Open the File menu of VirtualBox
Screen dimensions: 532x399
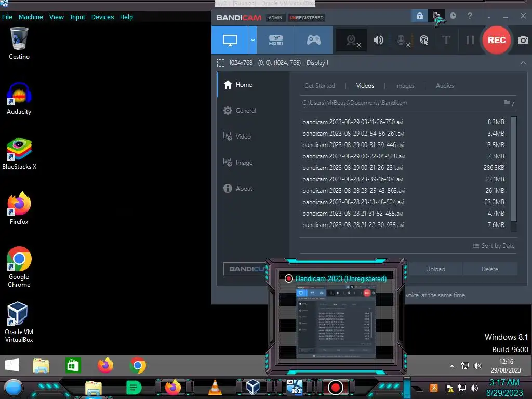[7, 17]
